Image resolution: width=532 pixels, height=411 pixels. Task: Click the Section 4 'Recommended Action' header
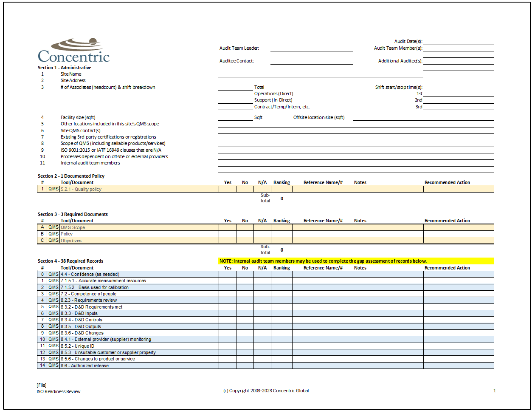click(447, 268)
